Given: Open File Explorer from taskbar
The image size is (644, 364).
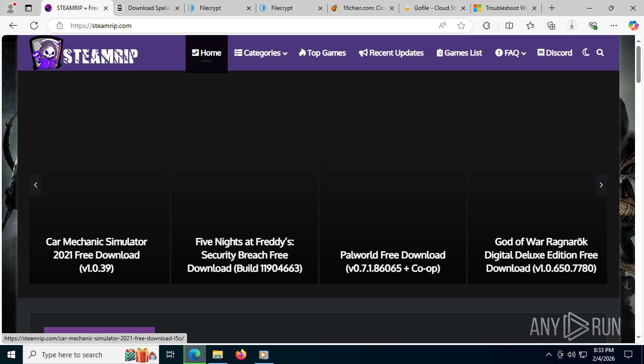Looking at the screenshot, I should pyautogui.click(x=217, y=355).
